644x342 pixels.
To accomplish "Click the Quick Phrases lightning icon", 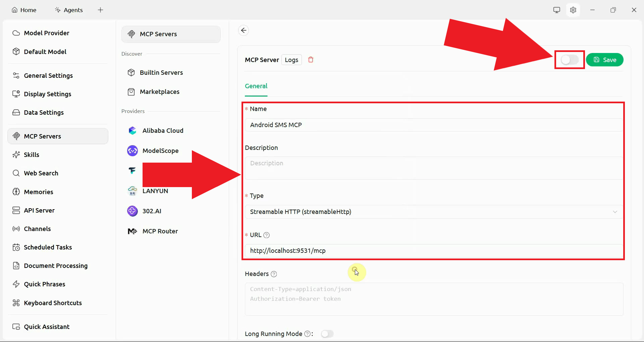I will tap(16, 284).
